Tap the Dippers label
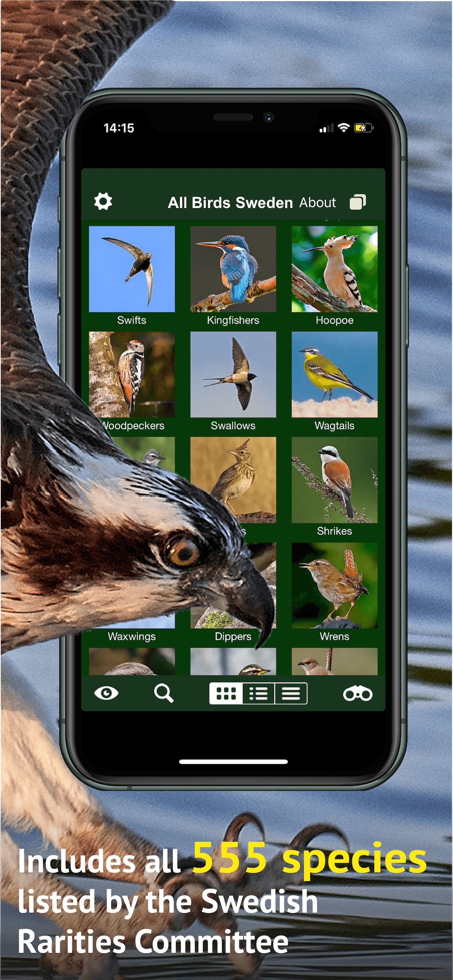453x980 pixels. (x=233, y=637)
